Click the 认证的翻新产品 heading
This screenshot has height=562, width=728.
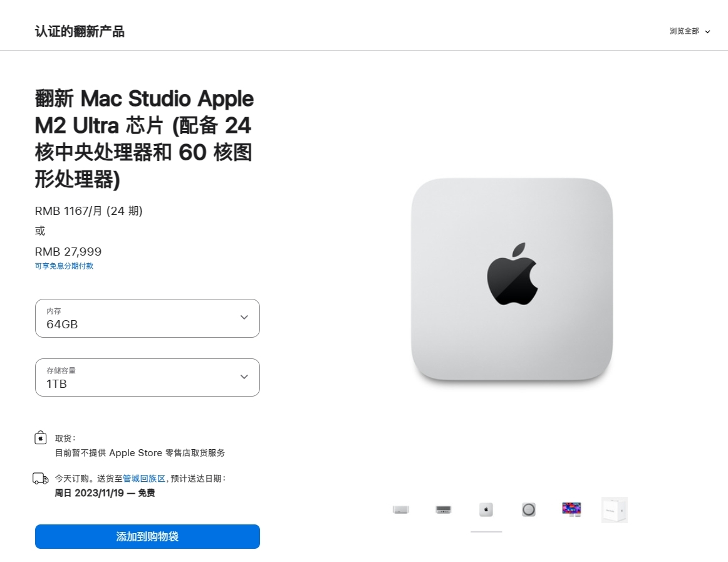pyautogui.click(x=80, y=31)
